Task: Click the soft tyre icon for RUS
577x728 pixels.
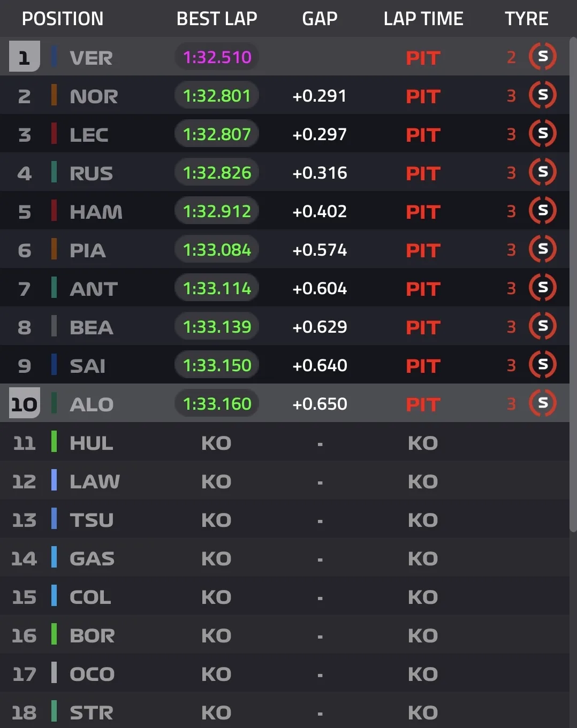Action: tap(542, 172)
